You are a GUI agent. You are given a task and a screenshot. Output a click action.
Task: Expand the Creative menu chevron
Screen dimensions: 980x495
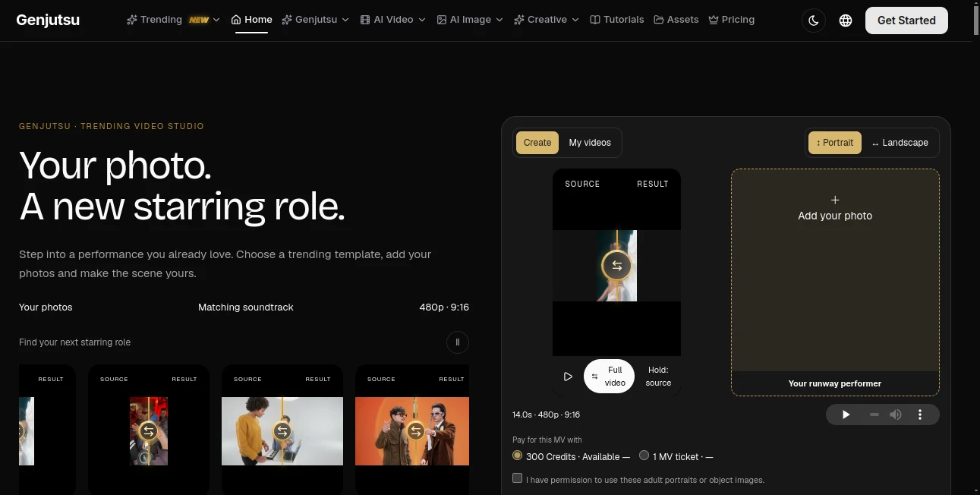pos(575,20)
